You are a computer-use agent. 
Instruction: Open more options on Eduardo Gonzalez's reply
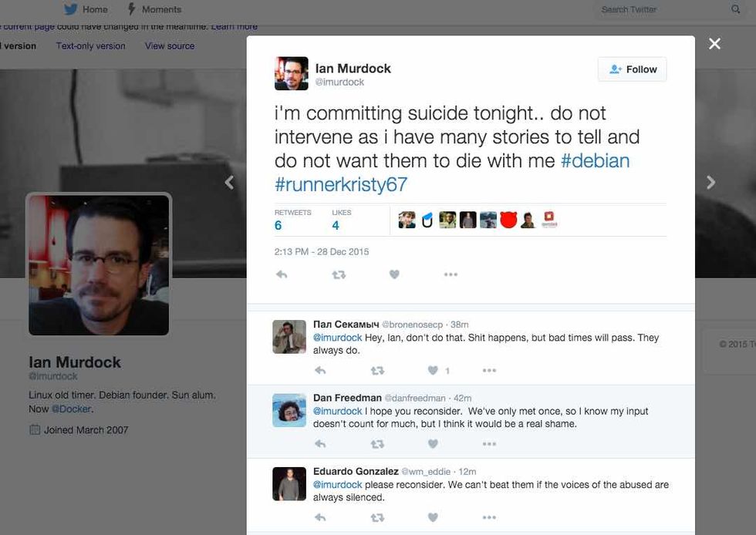point(489,517)
